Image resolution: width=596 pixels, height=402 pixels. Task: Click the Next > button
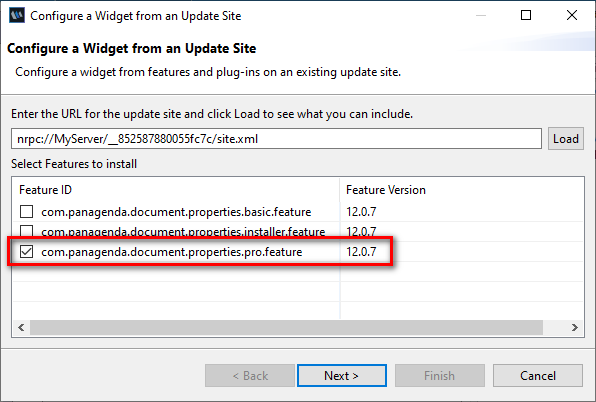pos(342,375)
